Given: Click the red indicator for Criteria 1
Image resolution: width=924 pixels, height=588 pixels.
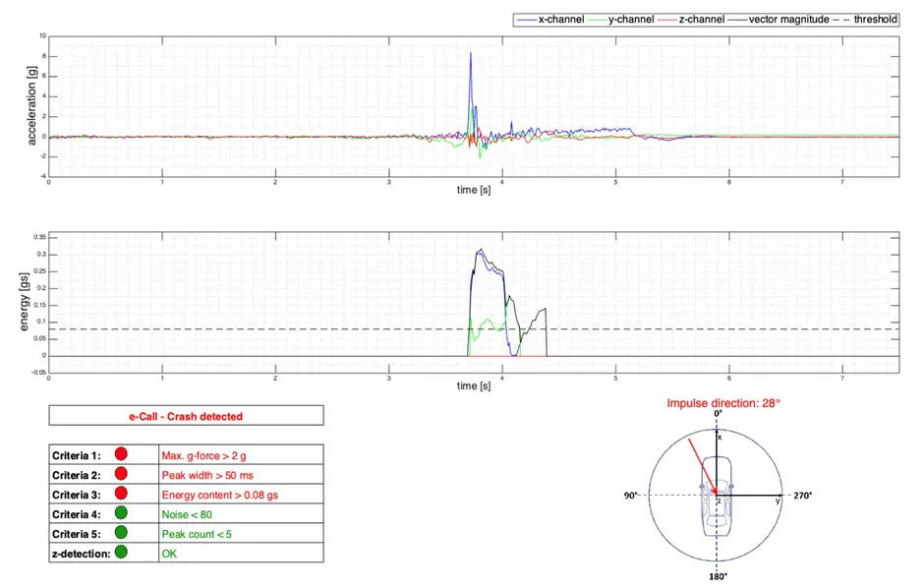Looking at the screenshot, I should (122, 454).
